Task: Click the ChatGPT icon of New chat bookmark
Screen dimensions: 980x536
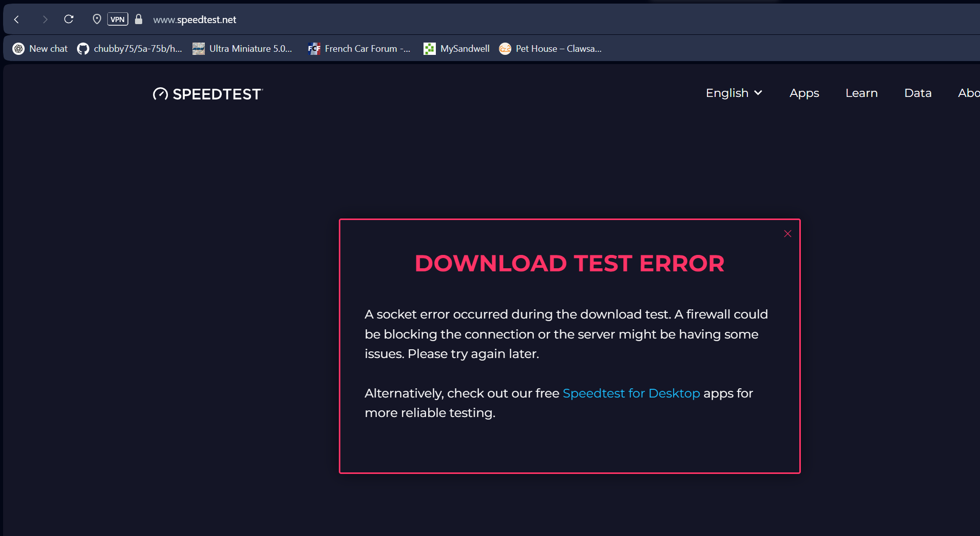Action: [18, 49]
